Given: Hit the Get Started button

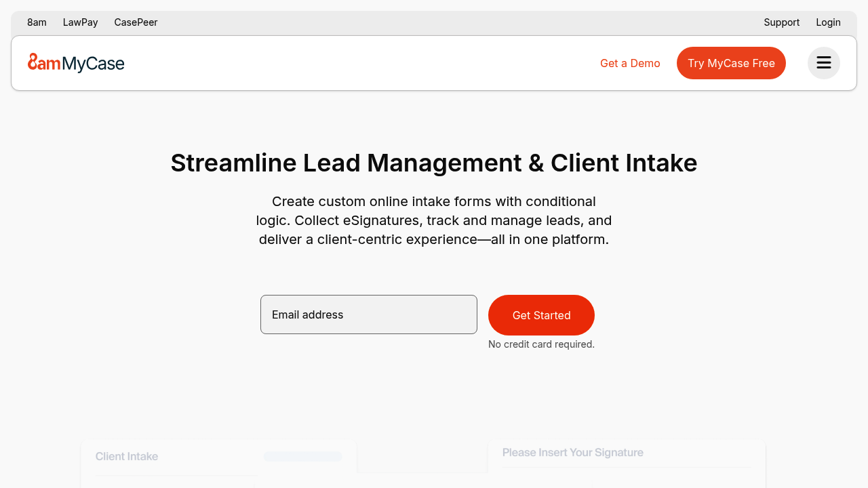Looking at the screenshot, I should [541, 315].
